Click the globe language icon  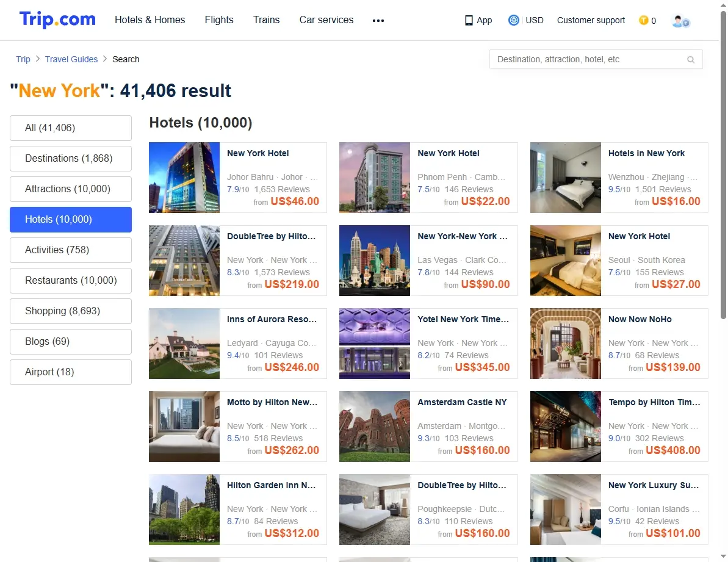513,20
